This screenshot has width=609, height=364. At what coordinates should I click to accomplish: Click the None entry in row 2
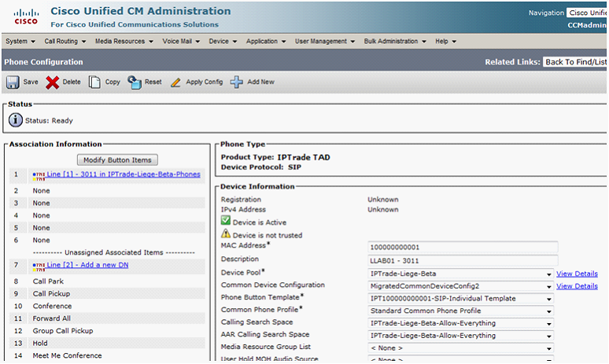pyautogui.click(x=41, y=190)
